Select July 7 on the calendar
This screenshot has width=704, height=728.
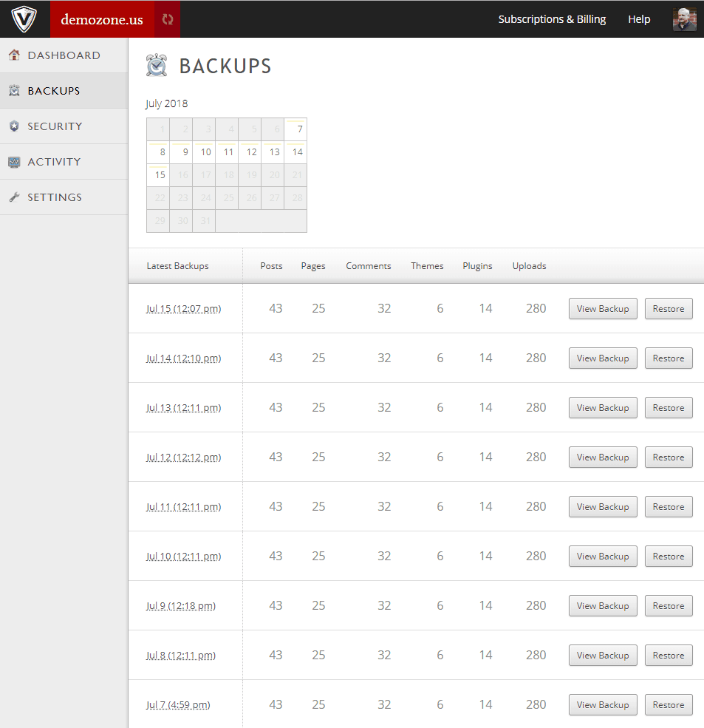pos(296,129)
